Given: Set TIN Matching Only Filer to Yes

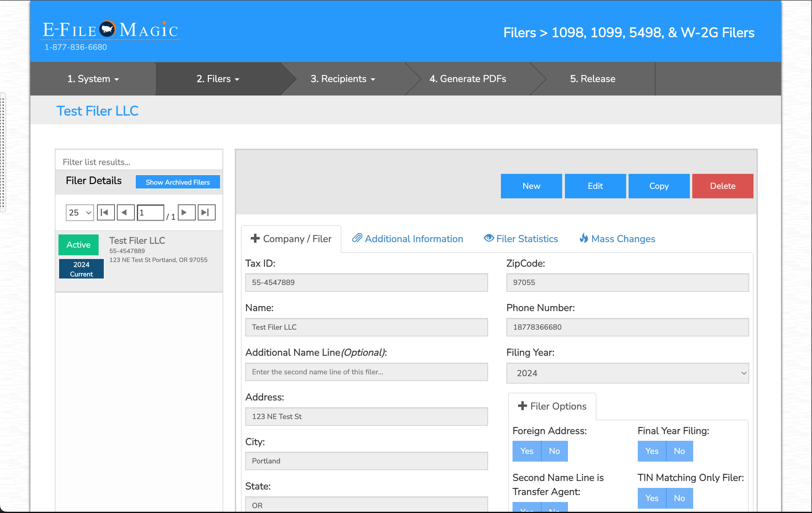Looking at the screenshot, I should tap(651, 498).
